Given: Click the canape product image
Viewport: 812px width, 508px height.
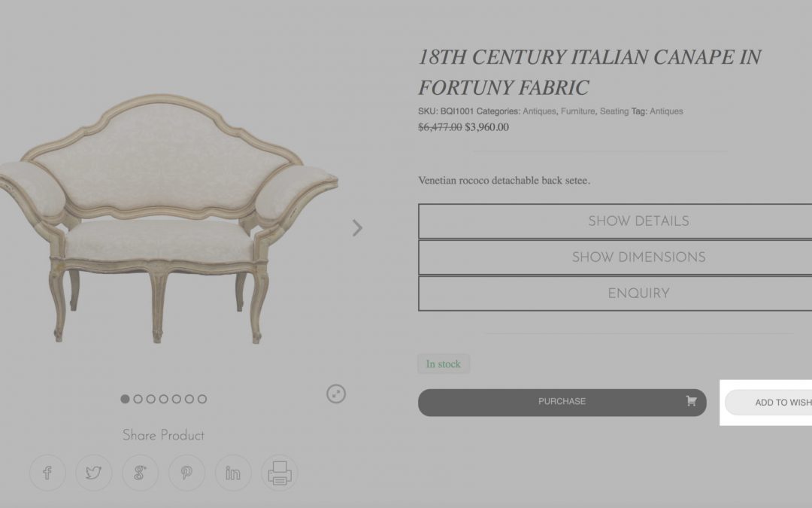Looking at the screenshot, I should (x=169, y=217).
